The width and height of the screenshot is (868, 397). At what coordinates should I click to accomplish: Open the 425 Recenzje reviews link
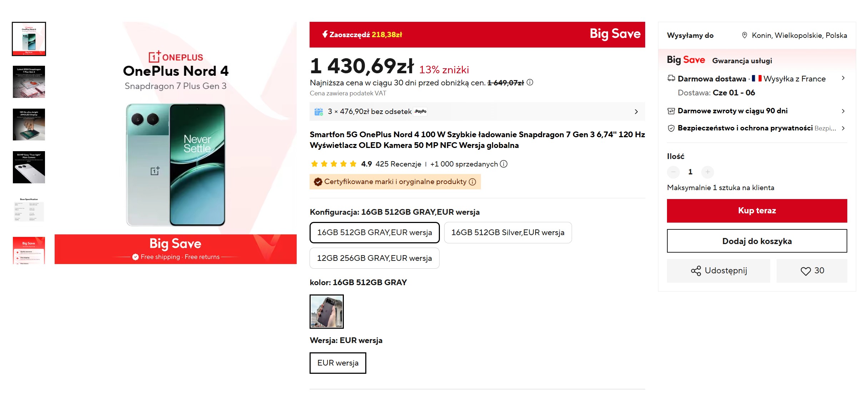pyautogui.click(x=398, y=164)
